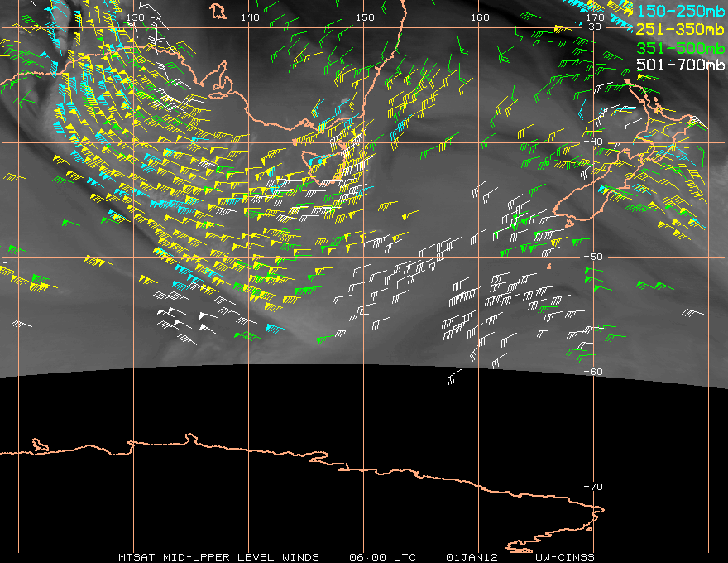Image resolution: width=728 pixels, height=563 pixels.
Task: Click the MTSAT MID-UPPER LEVEL WINDS title
Action: coord(218,557)
